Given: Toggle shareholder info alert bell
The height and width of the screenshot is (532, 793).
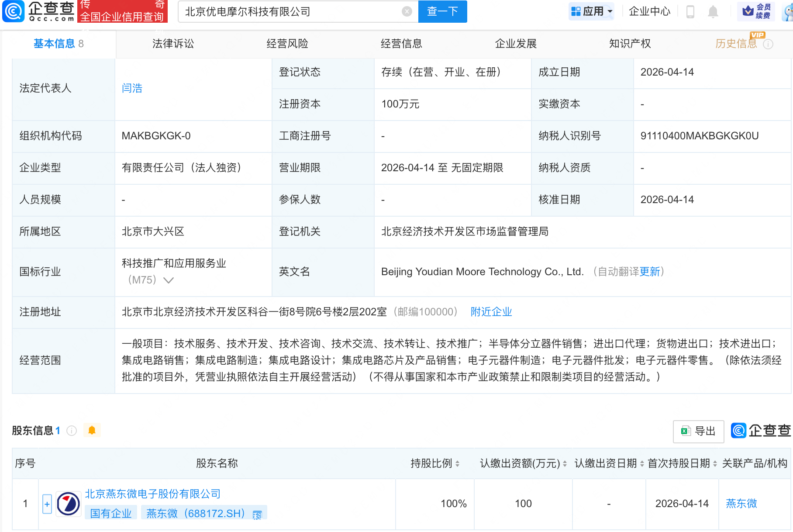Looking at the screenshot, I should (92, 430).
